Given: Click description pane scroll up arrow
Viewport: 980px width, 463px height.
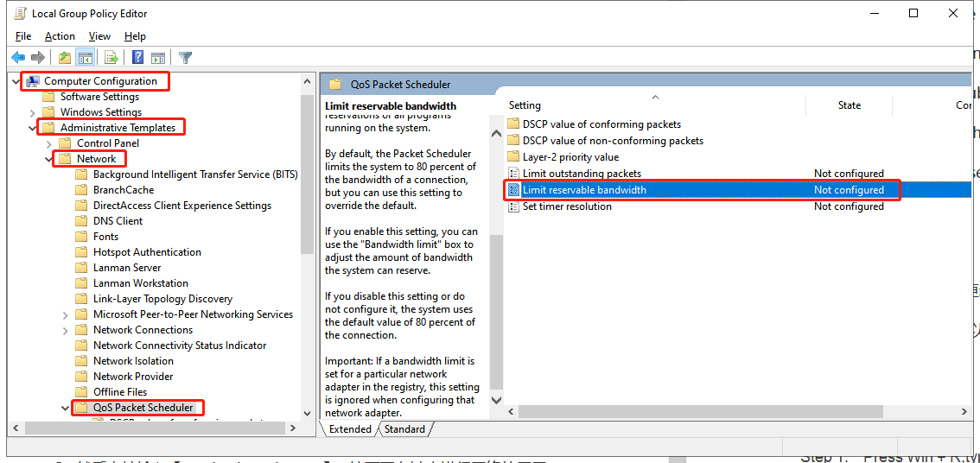Looking at the screenshot, I should click(x=496, y=133).
